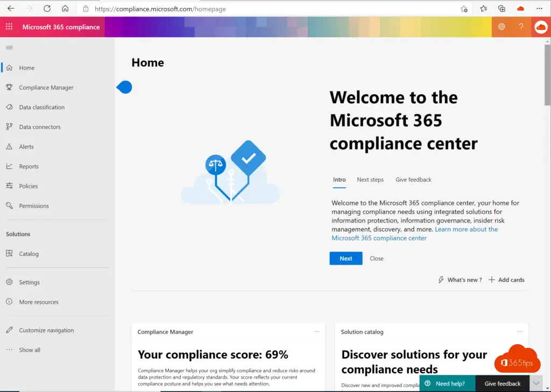
Task: Open the settings gear in the header
Action: [x=501, y=27]
